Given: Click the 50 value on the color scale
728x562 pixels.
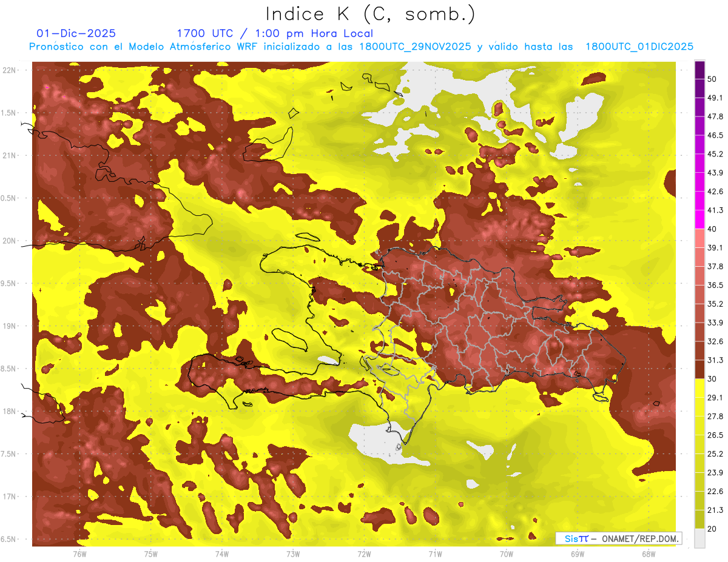Looking at the screenshot, I should [712, 79].
